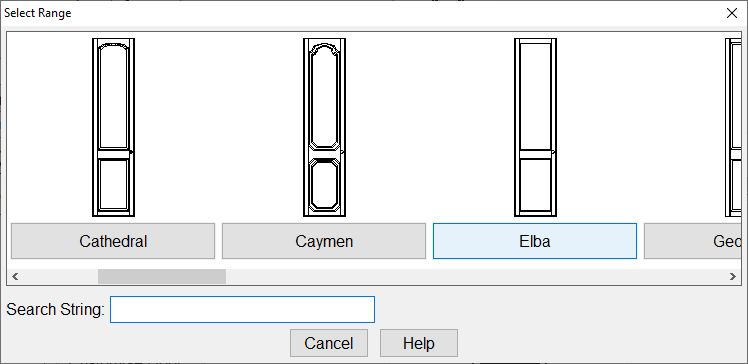Pick the Caymen door preview drawing
This screenshot has height=364, width=748.
point(324,127)
